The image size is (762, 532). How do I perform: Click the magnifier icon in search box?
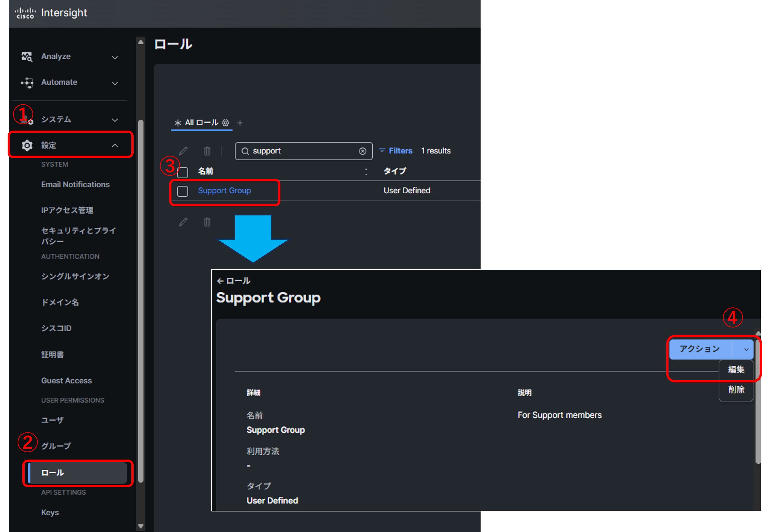click(245, 151)
